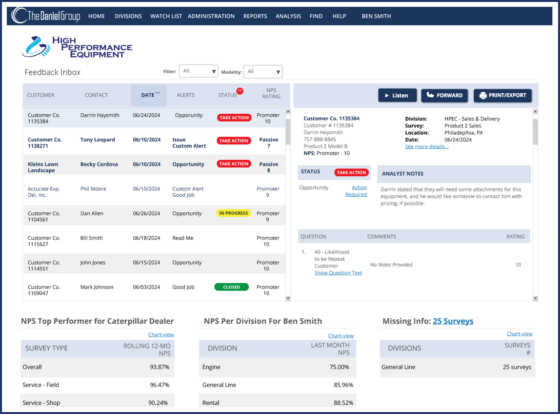The height and width of the screenshot is (414, 560).
Task: Click inbox list scroll down arrow
Action: coord(288,298)
